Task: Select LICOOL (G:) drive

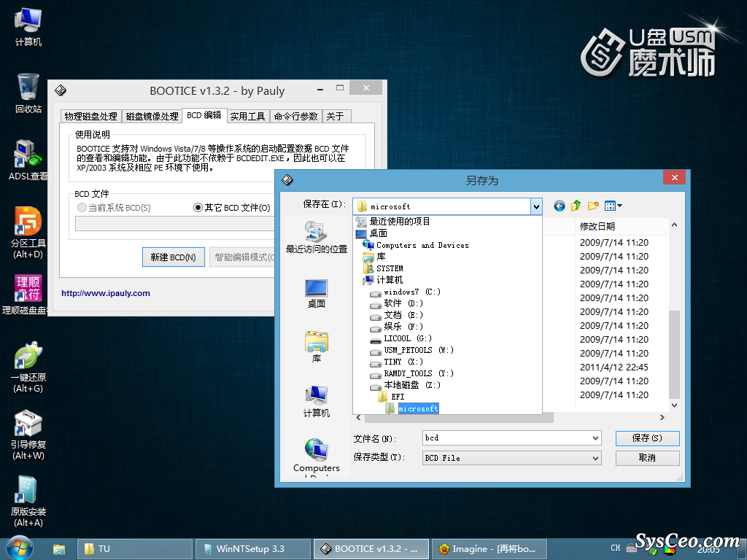Action: 401,338
